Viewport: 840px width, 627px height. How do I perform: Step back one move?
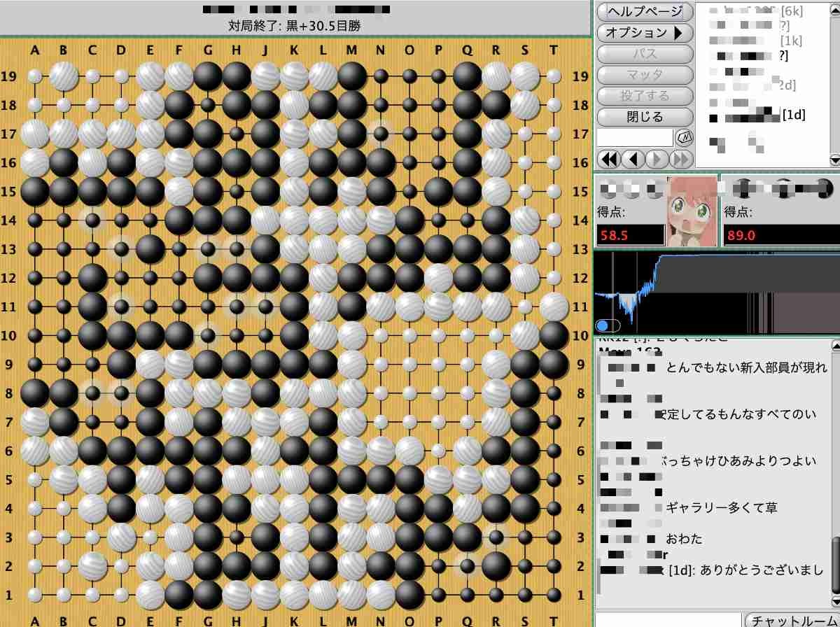[633, 159]
